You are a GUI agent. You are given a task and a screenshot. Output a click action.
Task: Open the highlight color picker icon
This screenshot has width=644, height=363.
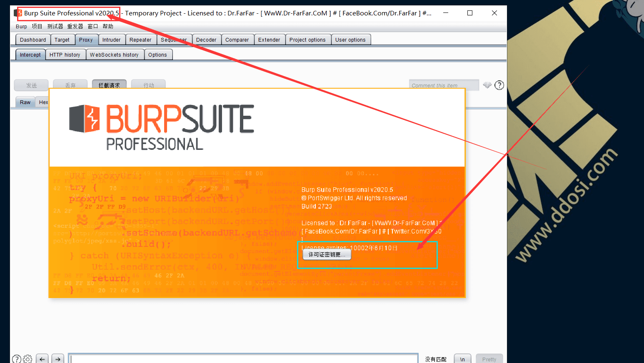pyautogui.click(x=487, y=85)
